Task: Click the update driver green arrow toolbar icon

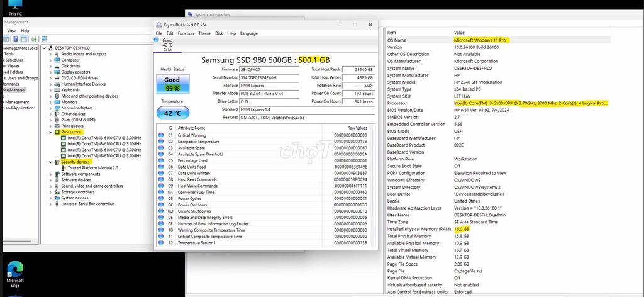Action: tap(34, 39)
